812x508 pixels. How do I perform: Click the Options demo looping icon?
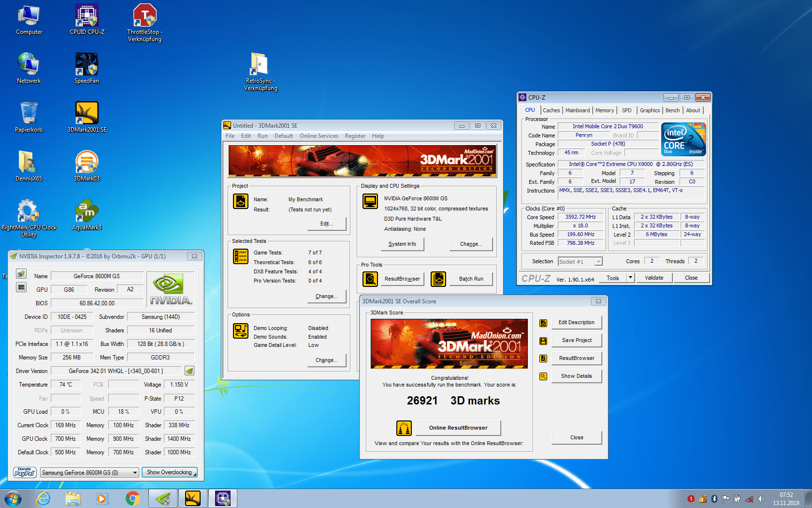click(241, 330)
